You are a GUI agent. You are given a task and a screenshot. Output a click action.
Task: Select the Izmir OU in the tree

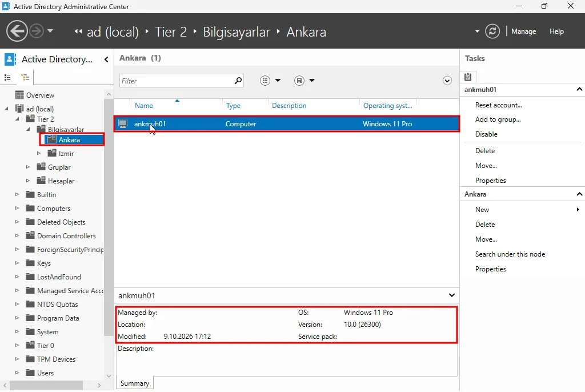pos(66,154)
